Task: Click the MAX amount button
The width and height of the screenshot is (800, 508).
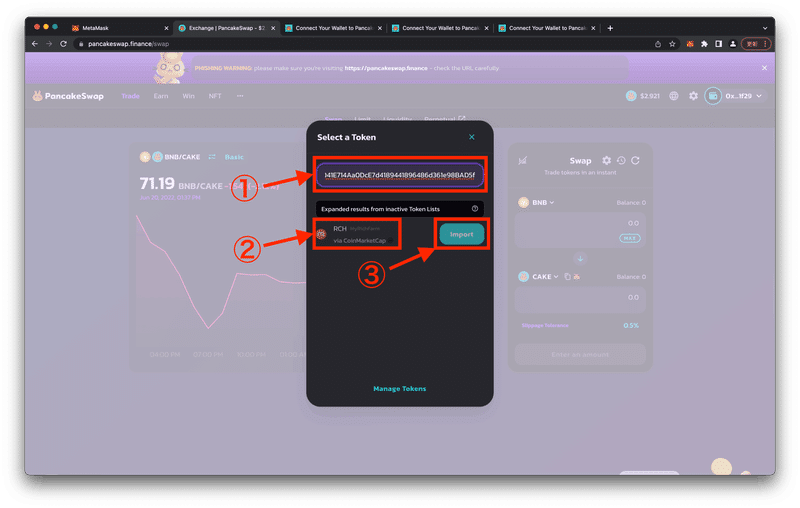Action: point(630,238)
